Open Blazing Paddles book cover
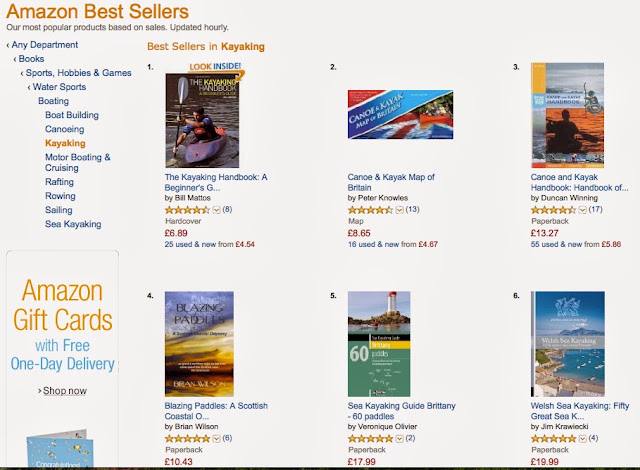Screen dimensions: 640x470 [x=199, y=344]
